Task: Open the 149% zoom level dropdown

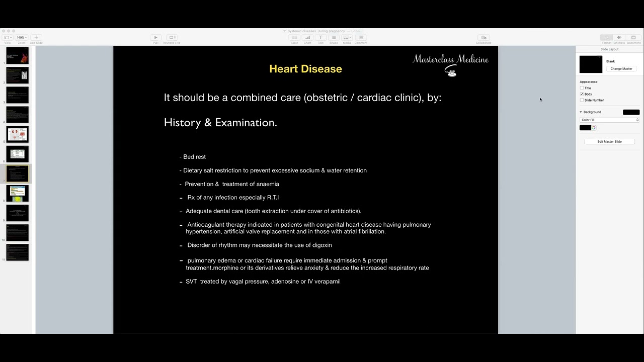Action: pos(22,37)
